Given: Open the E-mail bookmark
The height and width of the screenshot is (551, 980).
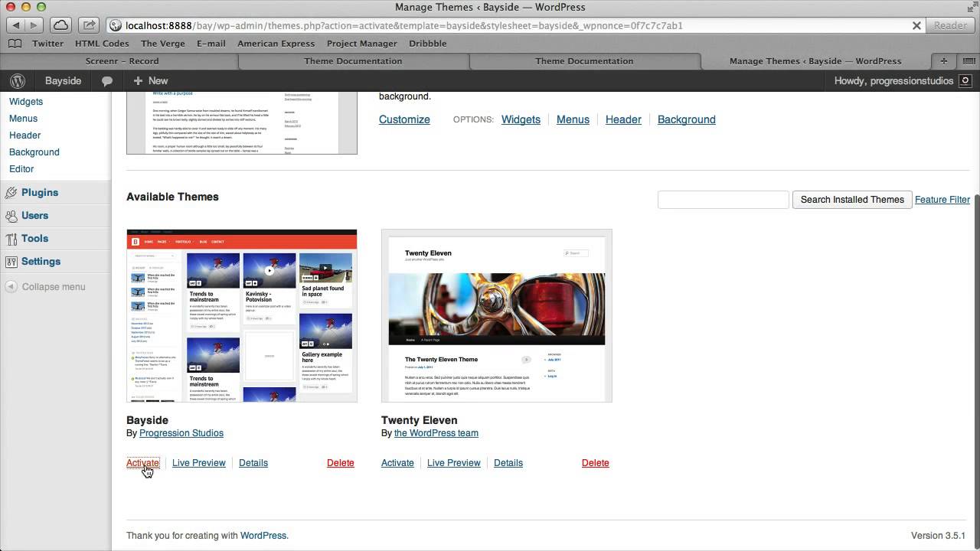Looking at the screenshot, I should [x=211, y=44].
